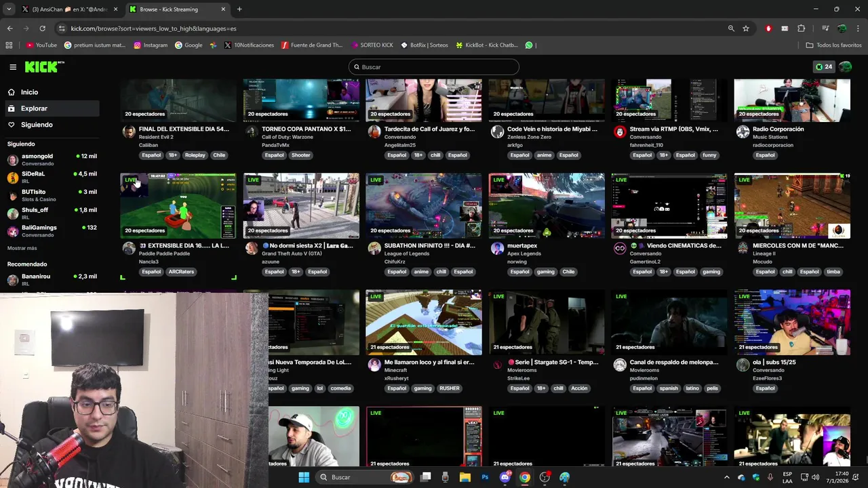Open the Gamertinol.2 channel avatar
This screenshot has height=488, width=868.
click(x=620, y=249)
